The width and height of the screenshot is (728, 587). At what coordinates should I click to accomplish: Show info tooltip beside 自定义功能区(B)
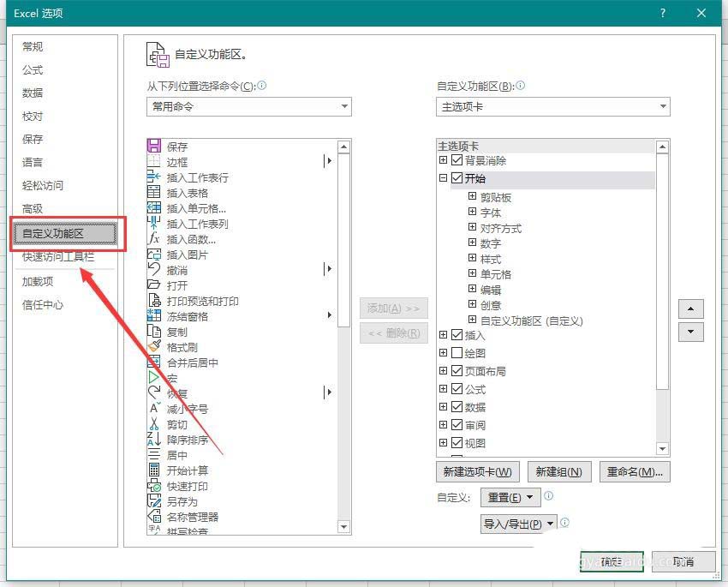coord(521,86)
